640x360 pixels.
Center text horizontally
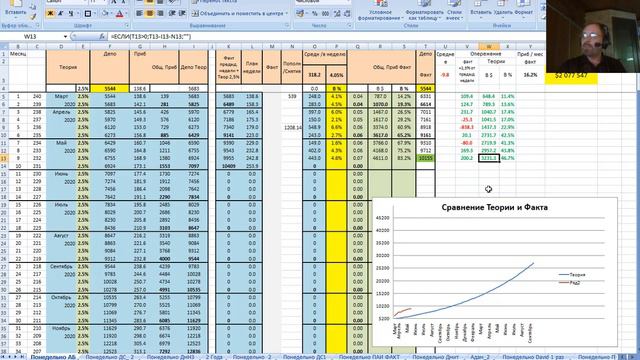[150, 13]
